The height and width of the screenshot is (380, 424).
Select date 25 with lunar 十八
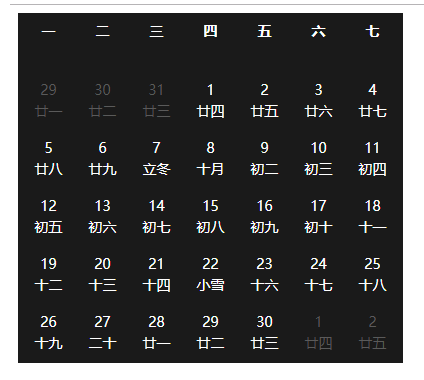[372, 275]
